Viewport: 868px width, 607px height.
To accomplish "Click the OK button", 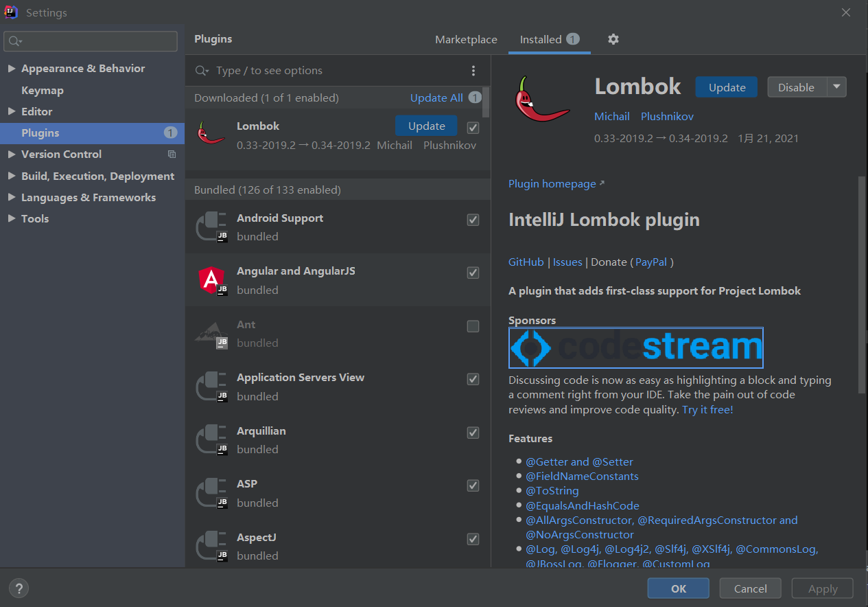I will [x=679, y=588].
